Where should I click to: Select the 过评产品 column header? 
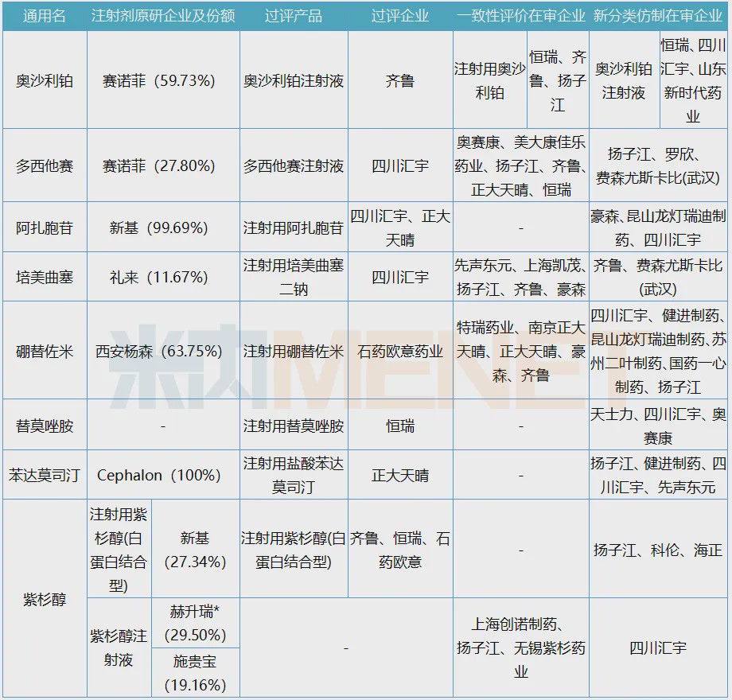click(294, 16)
